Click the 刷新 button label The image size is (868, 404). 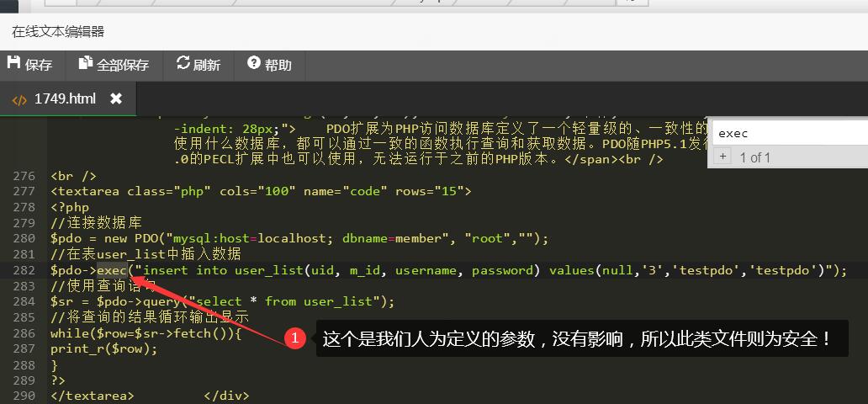(207, 66)
